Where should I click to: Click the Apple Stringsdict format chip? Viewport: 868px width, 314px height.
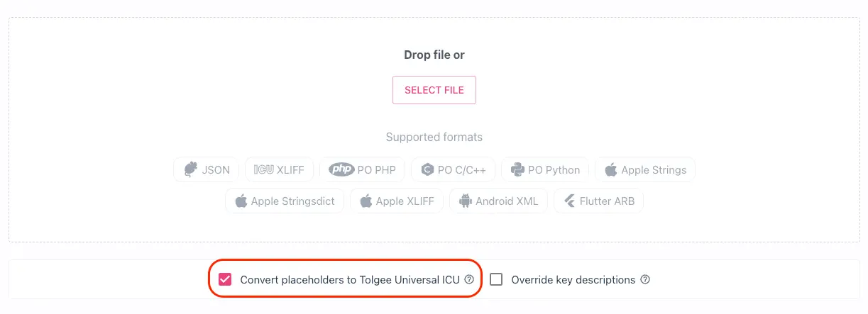pyautogui.click(x=285, y=201)
